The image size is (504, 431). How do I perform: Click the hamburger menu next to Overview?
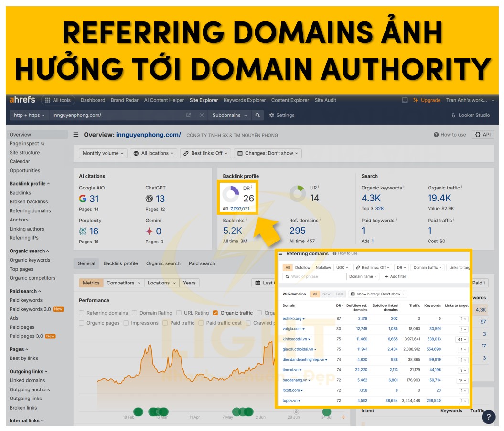pos(76,135)
